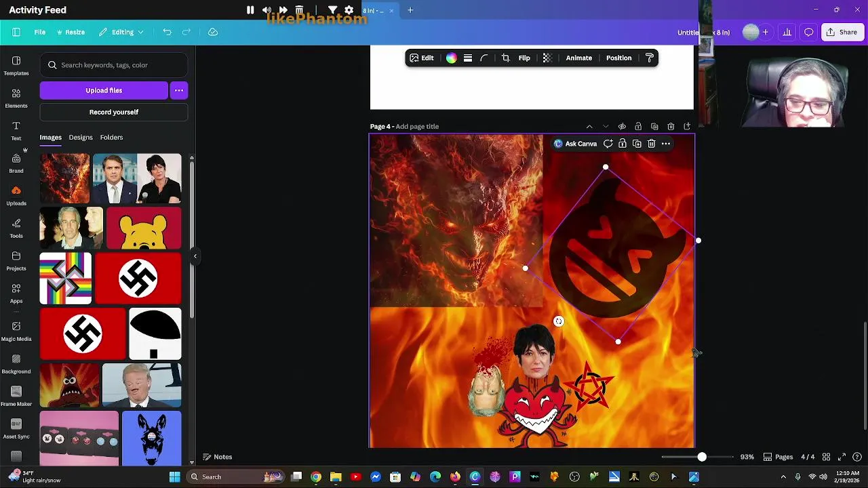Open the analytics bar chart icon
The width and height of the screenshot is (868, 488).
(x=787, y=32)
